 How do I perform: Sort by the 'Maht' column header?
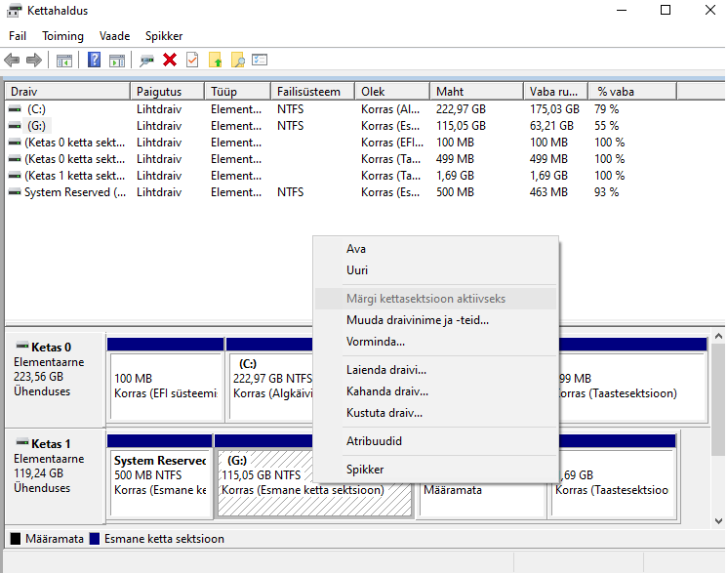450,92
